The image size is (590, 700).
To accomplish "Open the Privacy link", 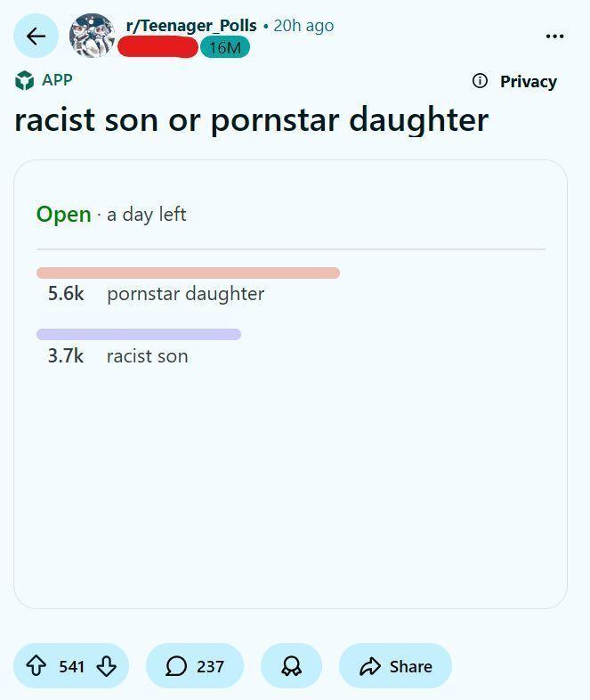I will click(x=528, y=81).
